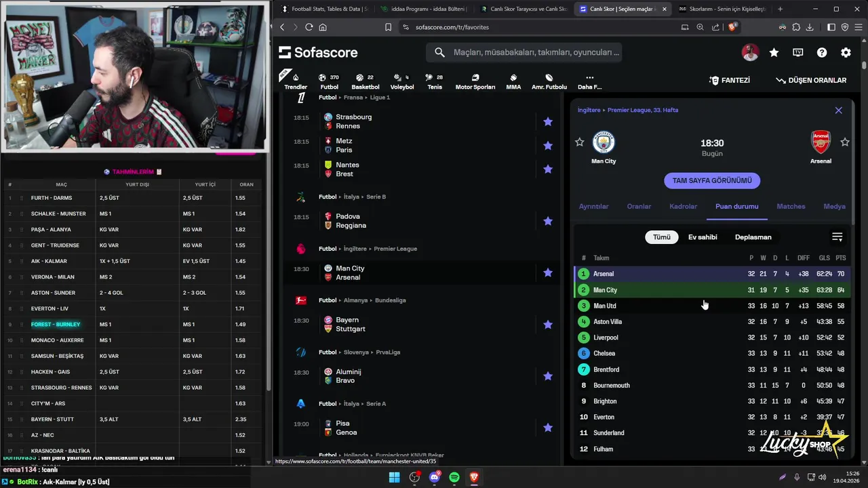This screenshot has height=488, width=868.
Task: Switch to the Ayrıntılar tab
Action: (x=593, y=206)
